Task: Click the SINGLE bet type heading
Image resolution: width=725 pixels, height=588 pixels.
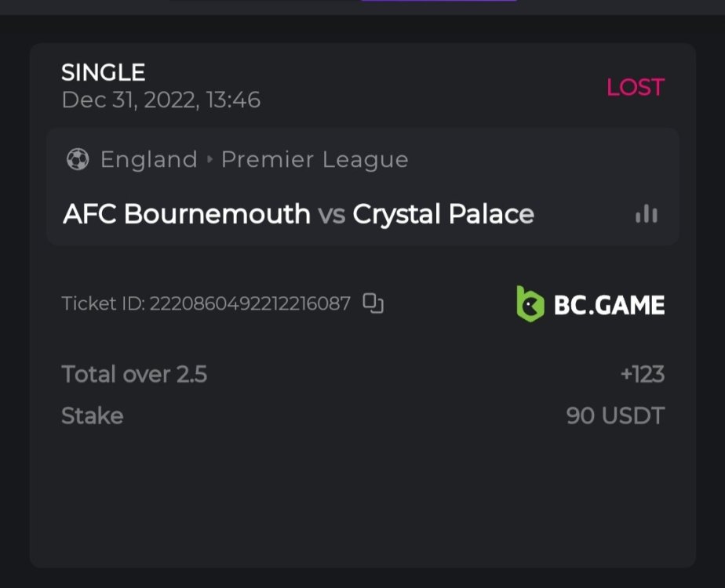Action: 104,73
